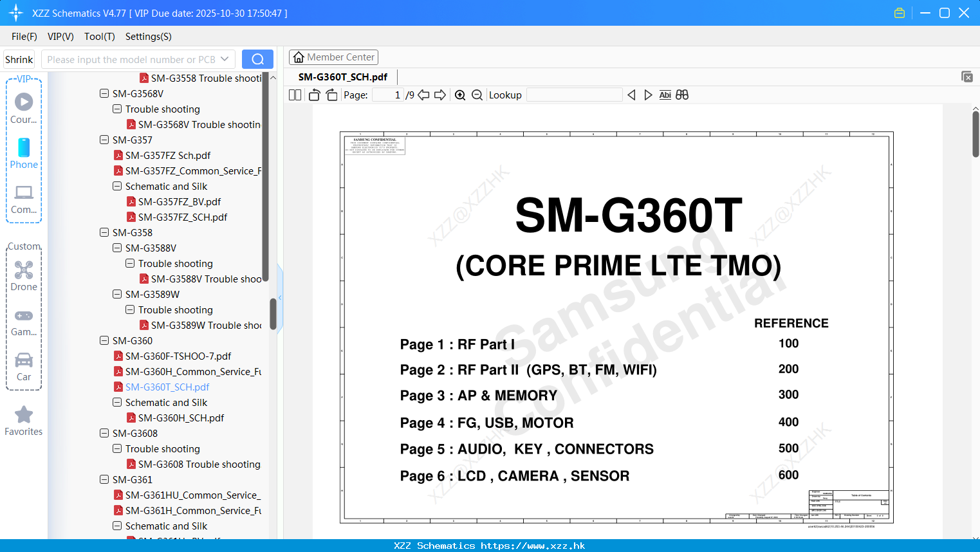Collapse Schematic and Silk under SM-G357
This screenshot has height=552, width=980.
pyautogui.click(x=117, y=186)
